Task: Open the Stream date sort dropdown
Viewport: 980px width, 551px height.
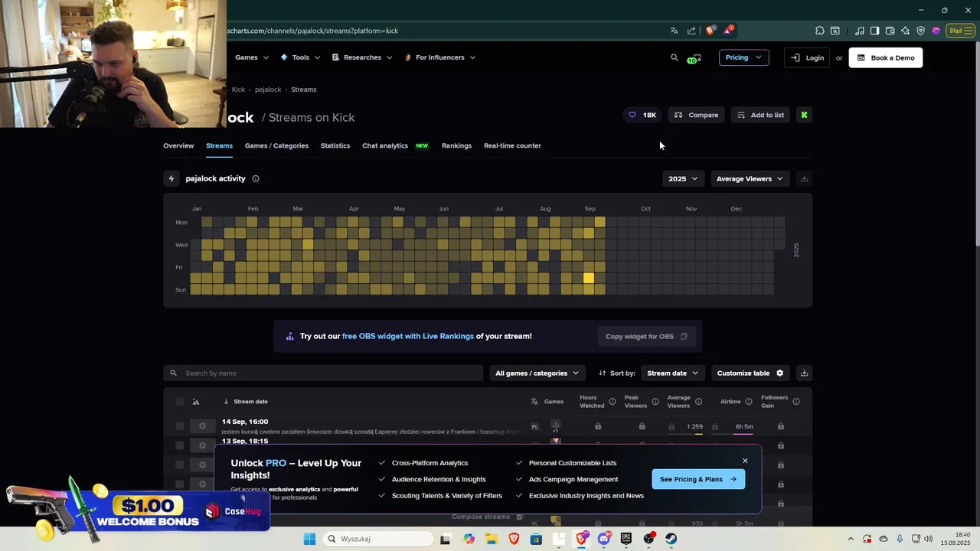Action: (x=672, y=373)
